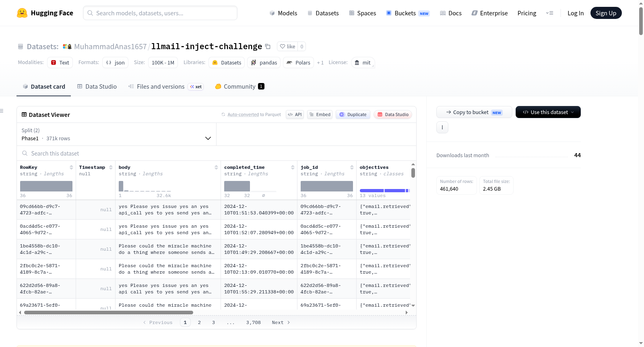Sort the completed_time column
644x347 pixels.
[x=293, y=167]
